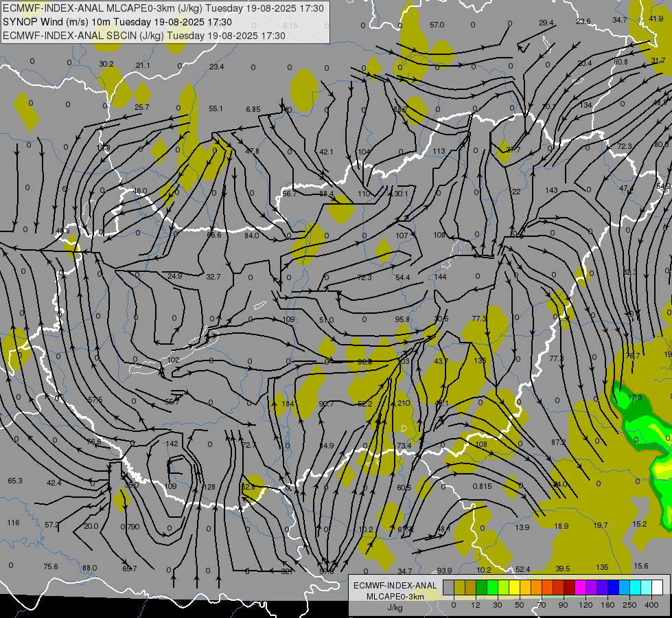The width and height of the screenshot is (672, 618).
Task: Select the pure blue legend swatch after 160
Action: [613, 588]
